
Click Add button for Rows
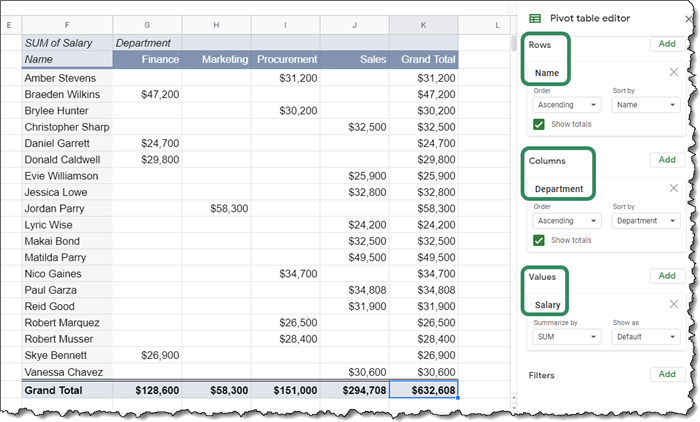pyautogui.click(x=667, y=44)
